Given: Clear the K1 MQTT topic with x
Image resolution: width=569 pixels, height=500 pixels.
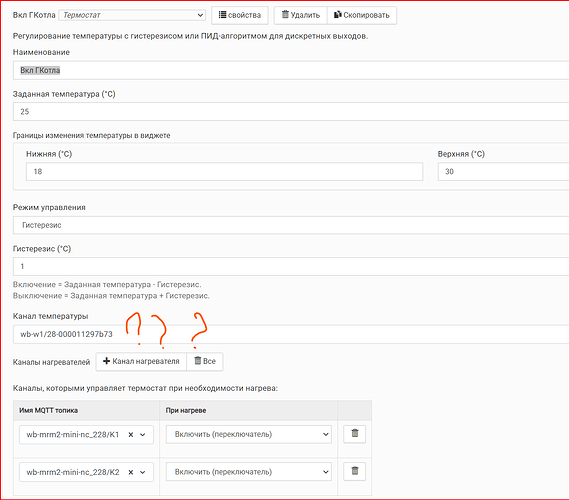Looking at the screenshot, I should [131, 435].
